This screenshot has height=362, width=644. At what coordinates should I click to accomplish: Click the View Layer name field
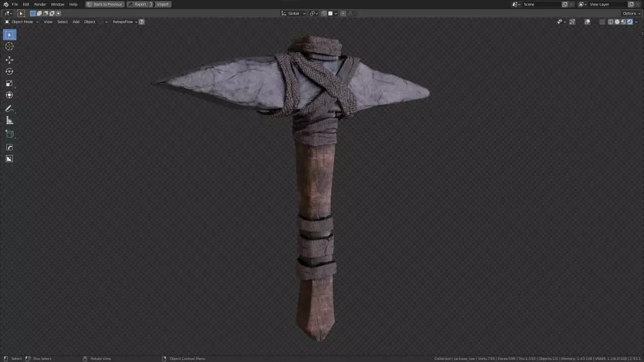point(607,4)
